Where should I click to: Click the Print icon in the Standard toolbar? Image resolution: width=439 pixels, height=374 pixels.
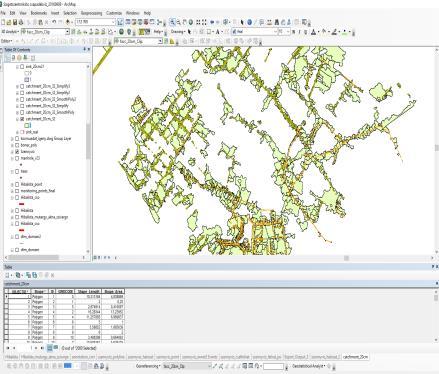pyautogui.click(x=21, y=22)
